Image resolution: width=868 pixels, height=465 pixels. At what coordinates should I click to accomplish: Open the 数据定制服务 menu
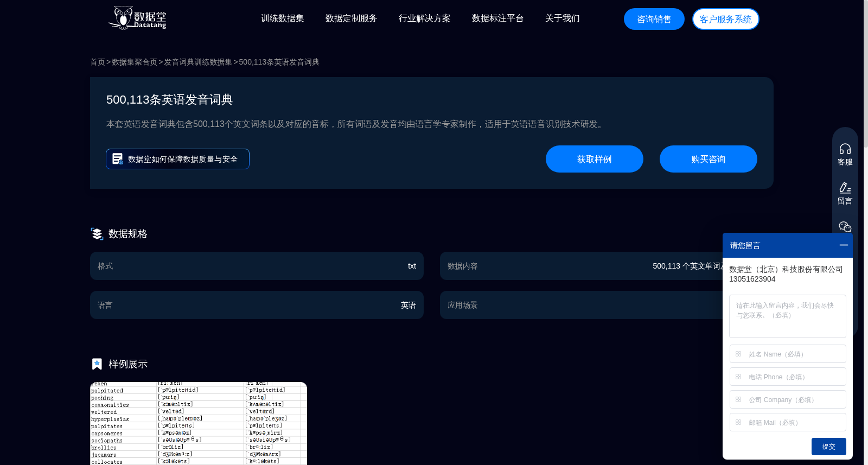click(352, 18)
